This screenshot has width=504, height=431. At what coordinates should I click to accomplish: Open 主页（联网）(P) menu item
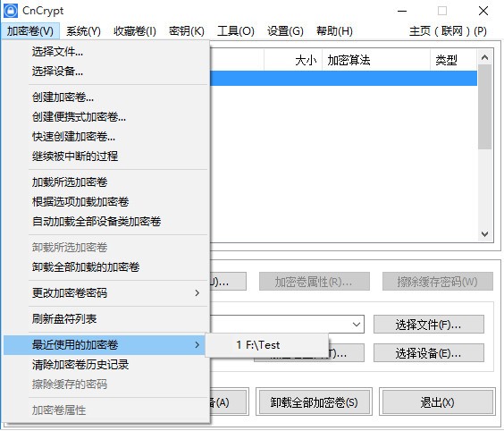coord(448,31)
